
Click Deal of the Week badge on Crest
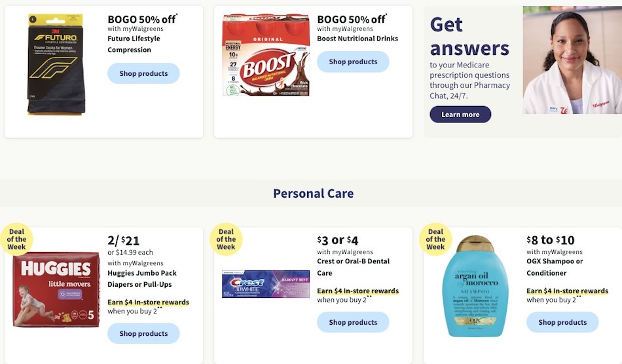[226, 239]
